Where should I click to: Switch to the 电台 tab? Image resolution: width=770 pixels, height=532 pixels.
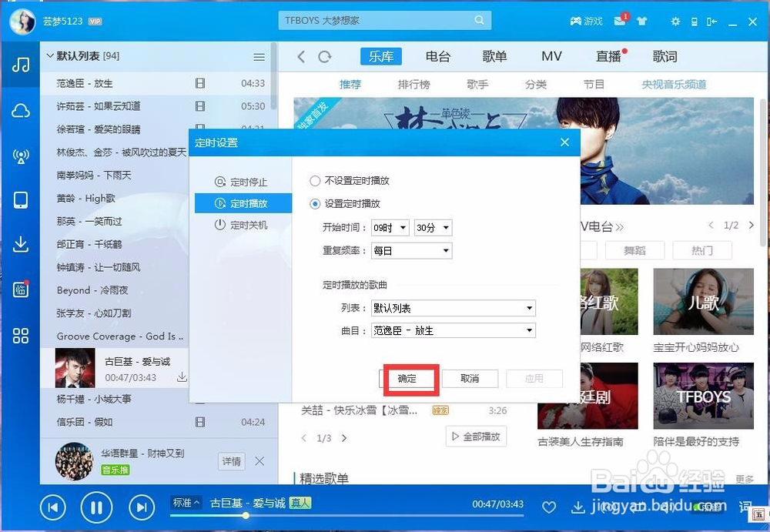(x=439, y=55)
